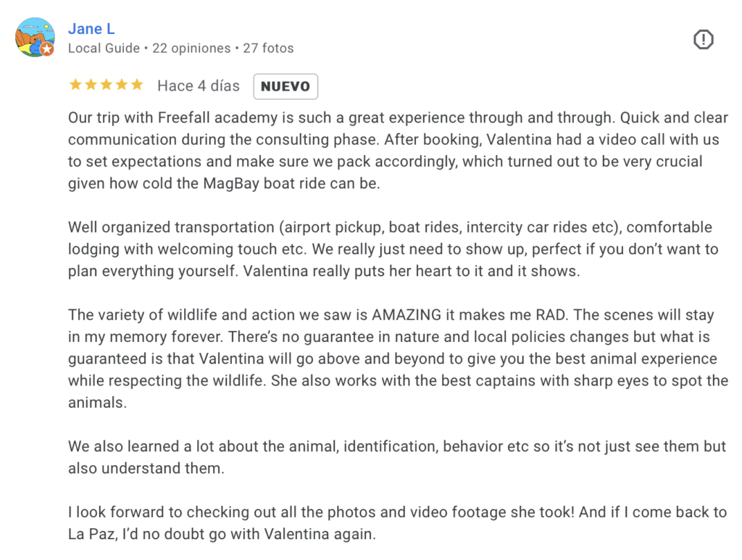Click the NUEVO badge
742x560 pixels.
click(285, 86)
